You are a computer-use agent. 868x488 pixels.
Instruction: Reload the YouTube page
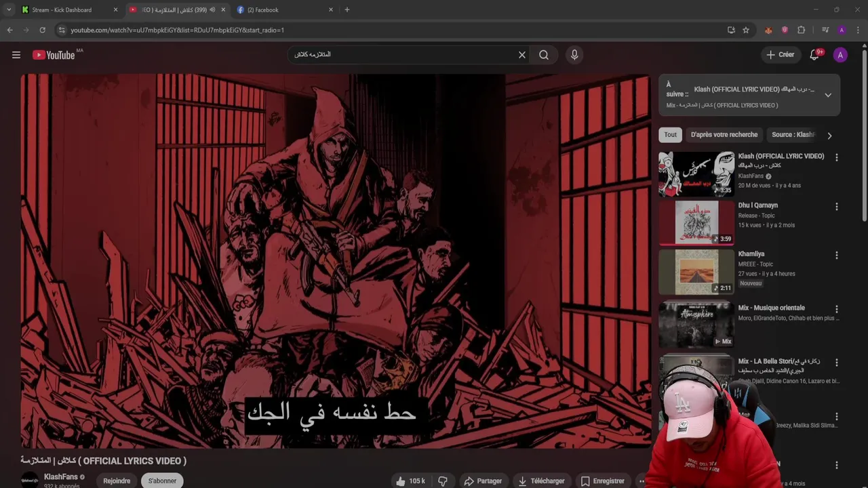(42, 30)
